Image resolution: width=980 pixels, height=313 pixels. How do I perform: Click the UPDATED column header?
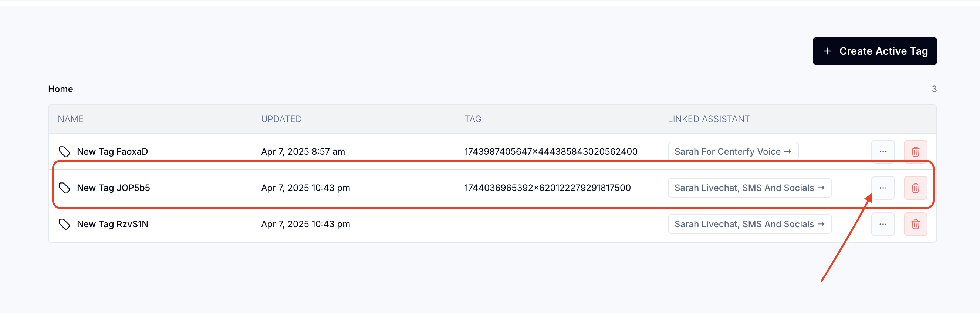281,119
